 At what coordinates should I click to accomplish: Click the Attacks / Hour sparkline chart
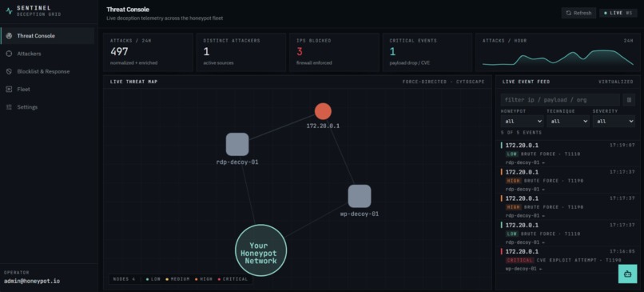[x=558, y=58]
